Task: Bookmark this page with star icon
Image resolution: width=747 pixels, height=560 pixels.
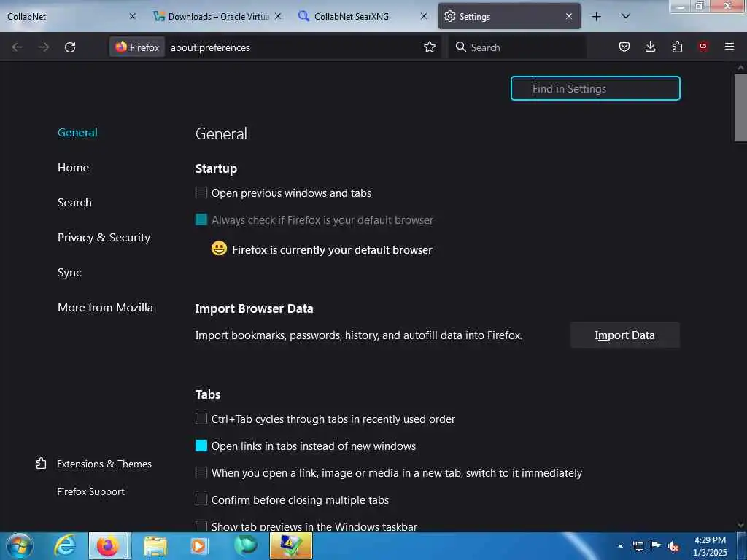Action: (x=430, y=47)
